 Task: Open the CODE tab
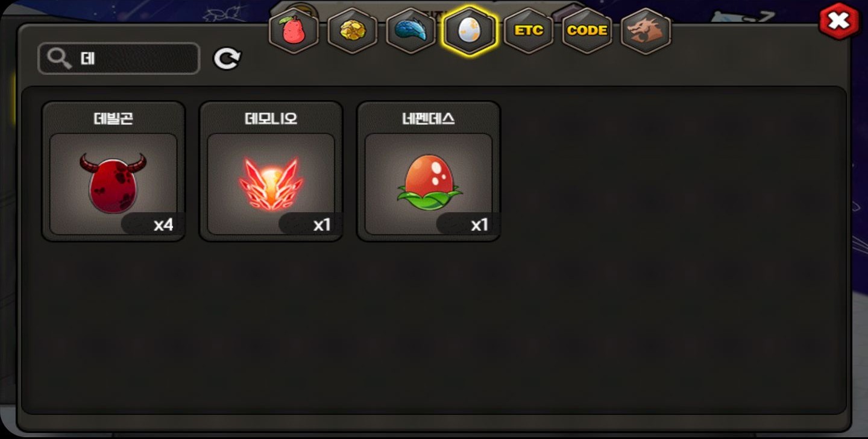[587, 31]
